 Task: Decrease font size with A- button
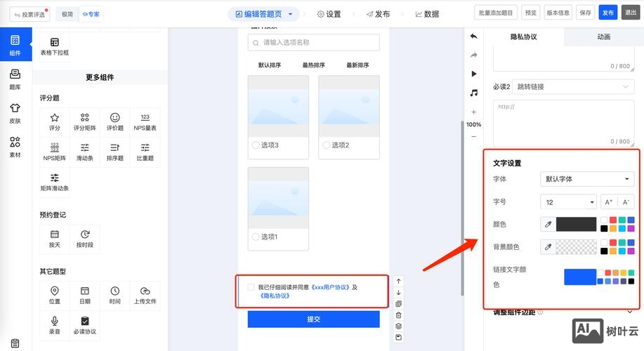pyautogui.click(x=626, y=202)
